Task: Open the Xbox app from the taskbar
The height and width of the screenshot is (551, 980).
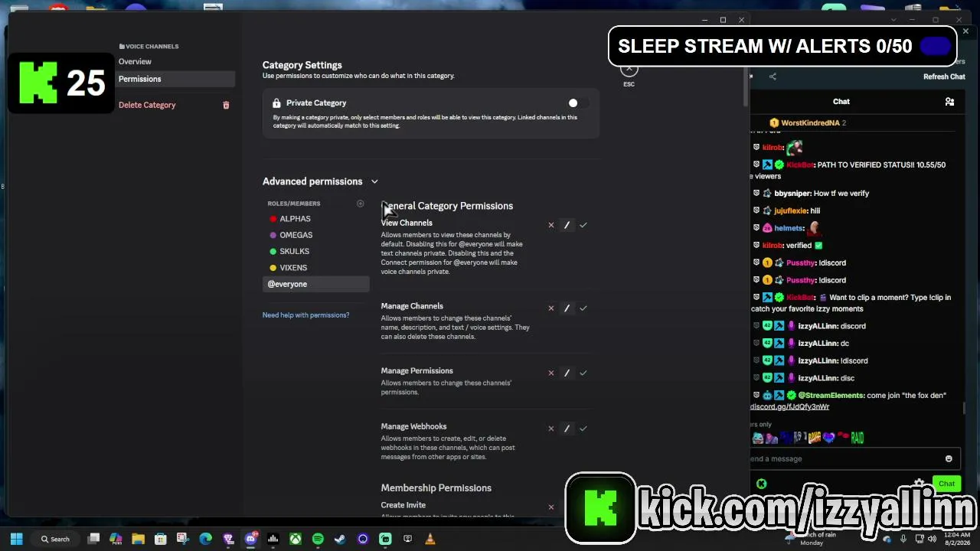Action: [295, 539]
